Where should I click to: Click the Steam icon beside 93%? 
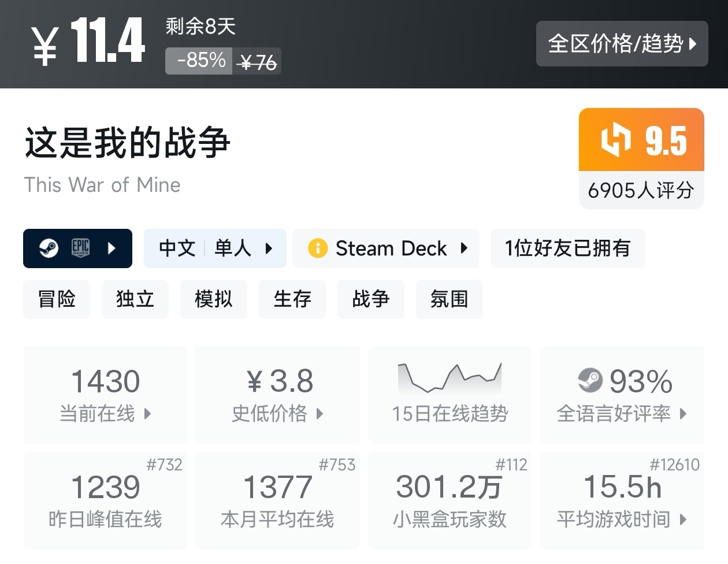[x=590, y=380]
